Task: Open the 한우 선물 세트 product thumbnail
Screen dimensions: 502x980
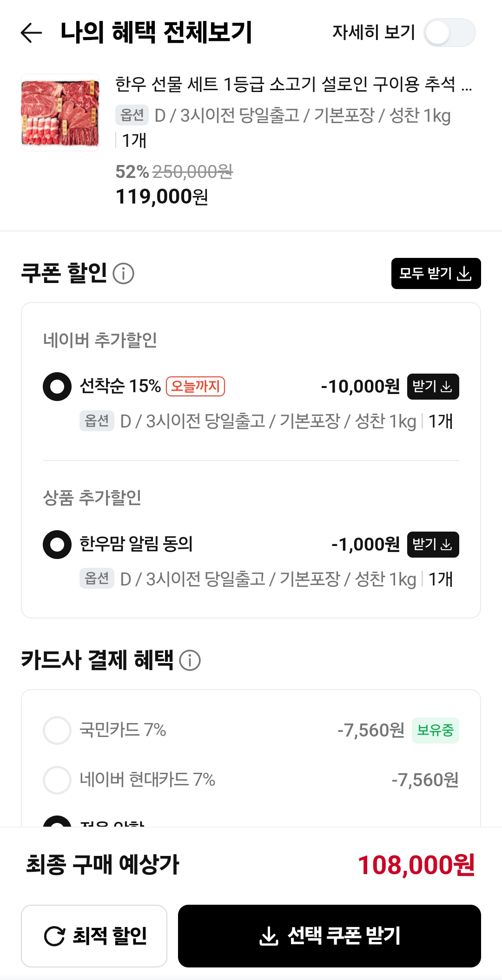Action: [x=60, y=112]
